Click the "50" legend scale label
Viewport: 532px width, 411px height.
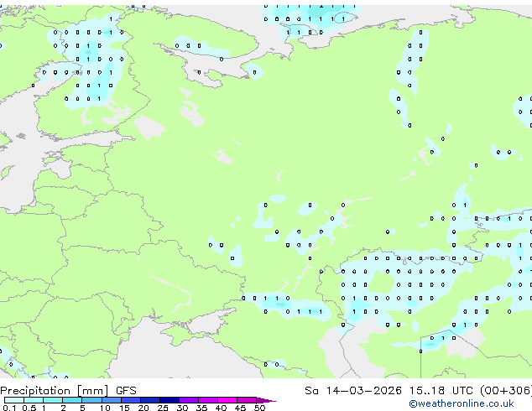(x=260, y=408)
